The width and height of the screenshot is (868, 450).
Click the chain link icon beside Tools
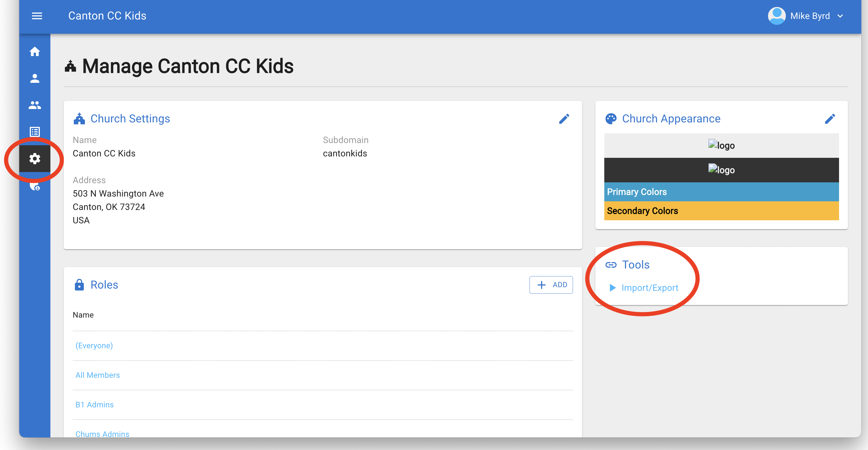[611, 265]
